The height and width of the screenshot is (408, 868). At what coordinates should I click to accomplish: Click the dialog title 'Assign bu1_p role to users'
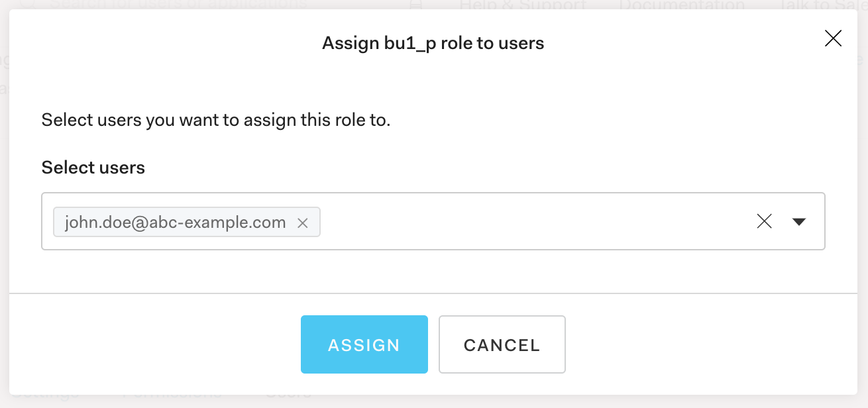point(433,44)
